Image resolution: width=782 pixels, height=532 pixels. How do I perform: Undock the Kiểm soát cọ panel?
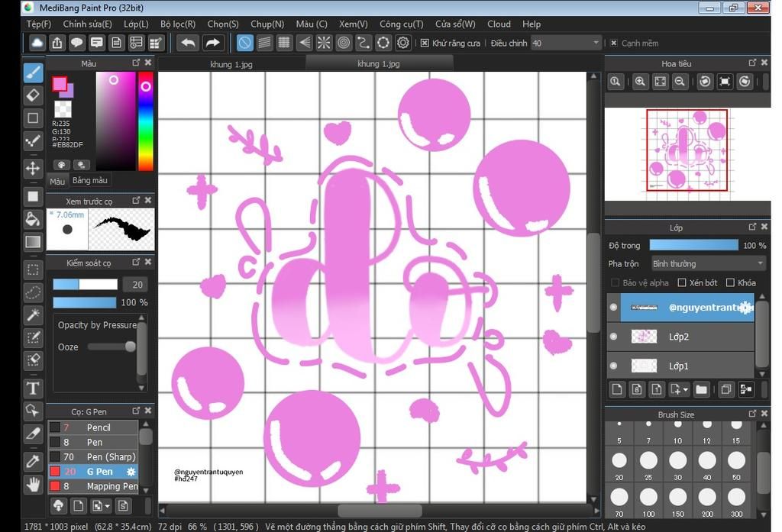pos(136,263)
